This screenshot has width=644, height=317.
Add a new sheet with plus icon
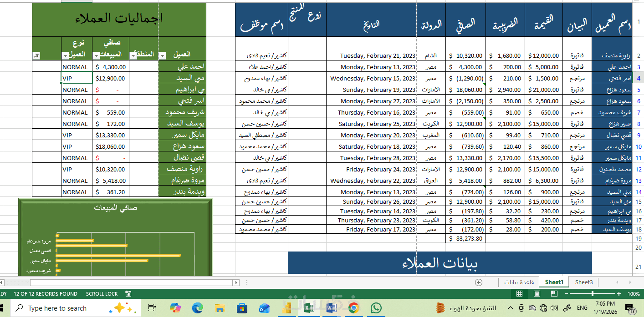[478, 282]
